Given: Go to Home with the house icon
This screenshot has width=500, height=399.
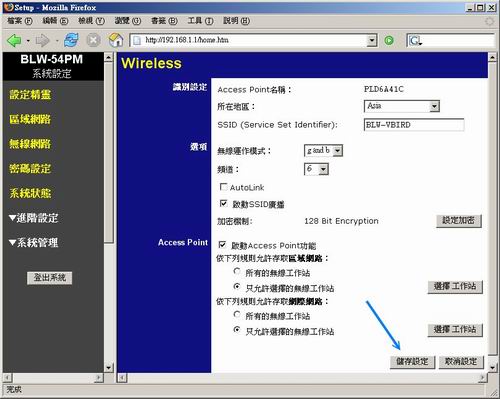Looking at the screenshot, I should pos(116,40).
